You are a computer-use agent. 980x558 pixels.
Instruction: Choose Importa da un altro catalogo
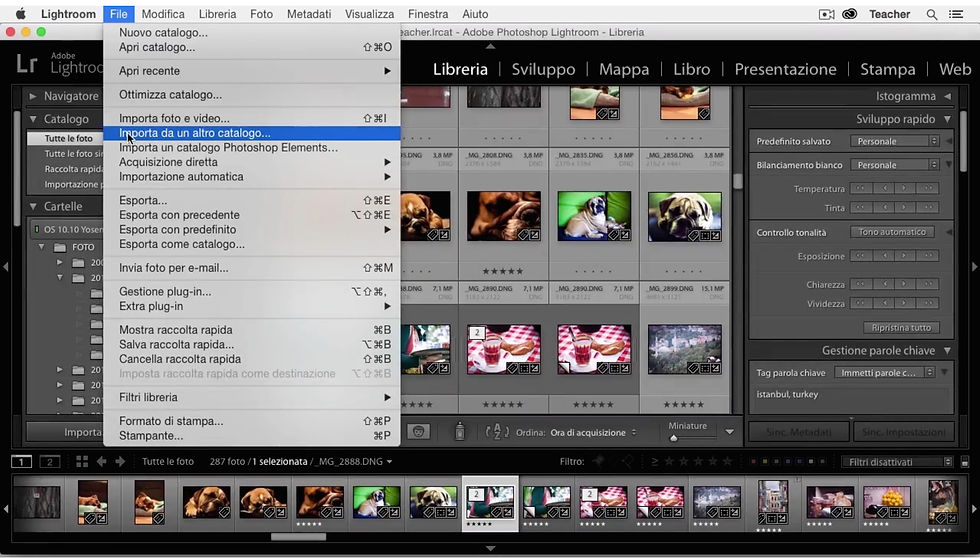tap(252, 132)
